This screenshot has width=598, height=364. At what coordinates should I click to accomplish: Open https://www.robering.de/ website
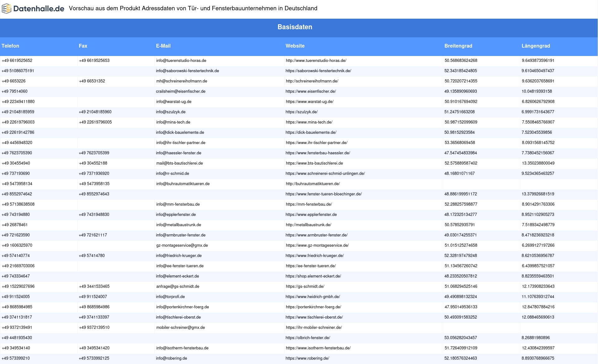307,358
